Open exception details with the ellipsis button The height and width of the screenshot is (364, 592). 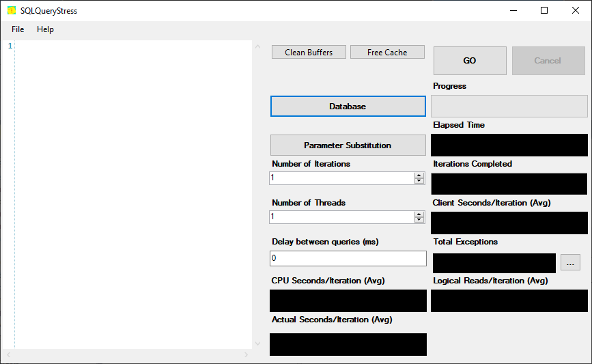pyautogui.click(x=570, y=264)
